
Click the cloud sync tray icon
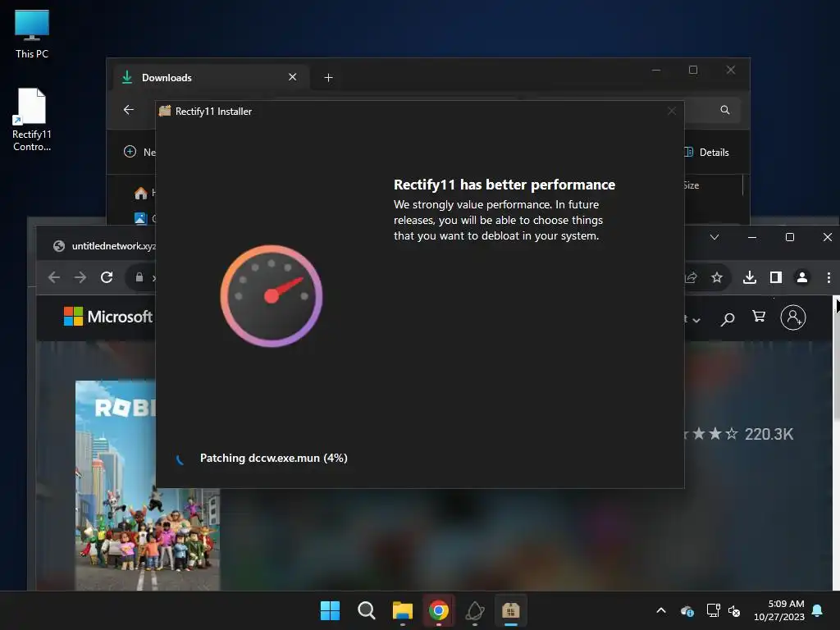coord(687,610)
